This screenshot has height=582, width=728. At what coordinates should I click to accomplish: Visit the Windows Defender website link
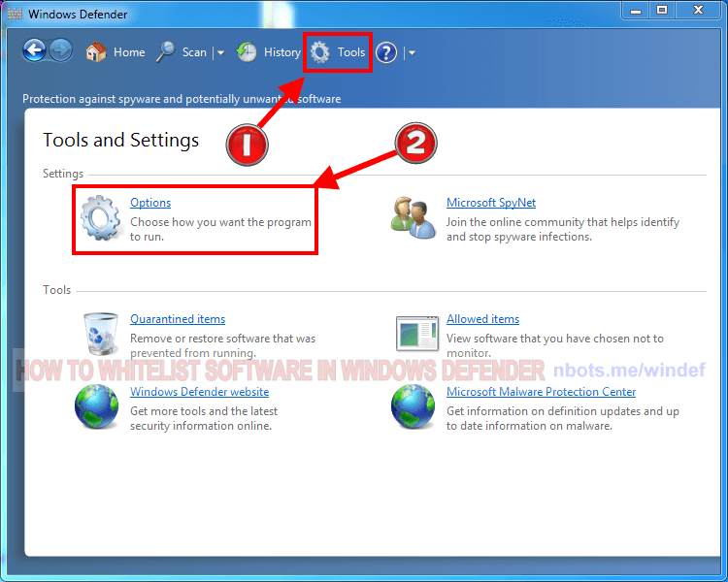click(x=199, y=392)
